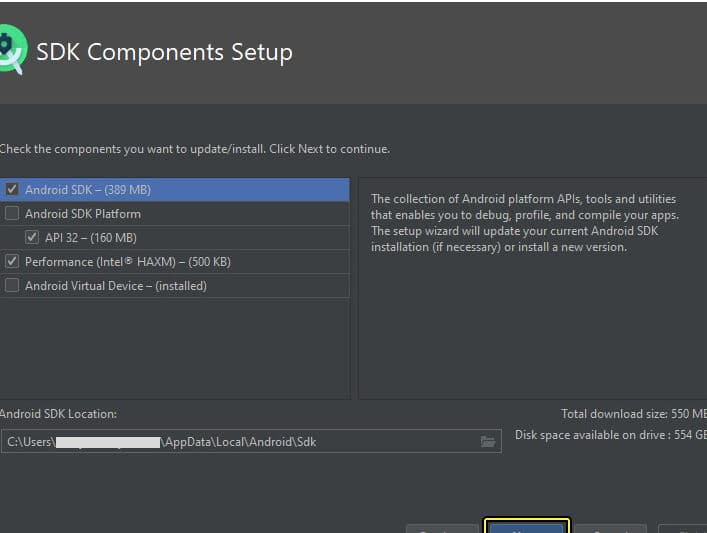707x533 pixels.
Task: Click the SDK Components Setup heading
Action: pyautogui.click(x=165, y=52)
